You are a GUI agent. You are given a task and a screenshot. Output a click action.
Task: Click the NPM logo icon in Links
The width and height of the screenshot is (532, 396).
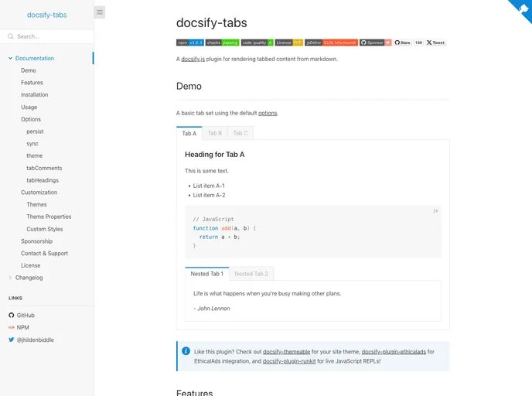point(12,327)
